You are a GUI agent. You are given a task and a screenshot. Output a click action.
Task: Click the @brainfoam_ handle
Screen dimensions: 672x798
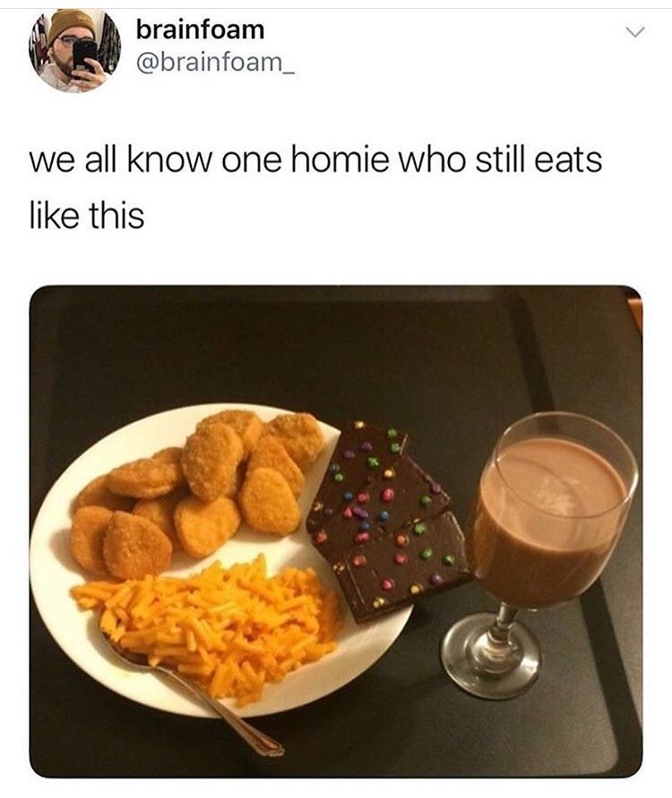[x=215, y=64]
